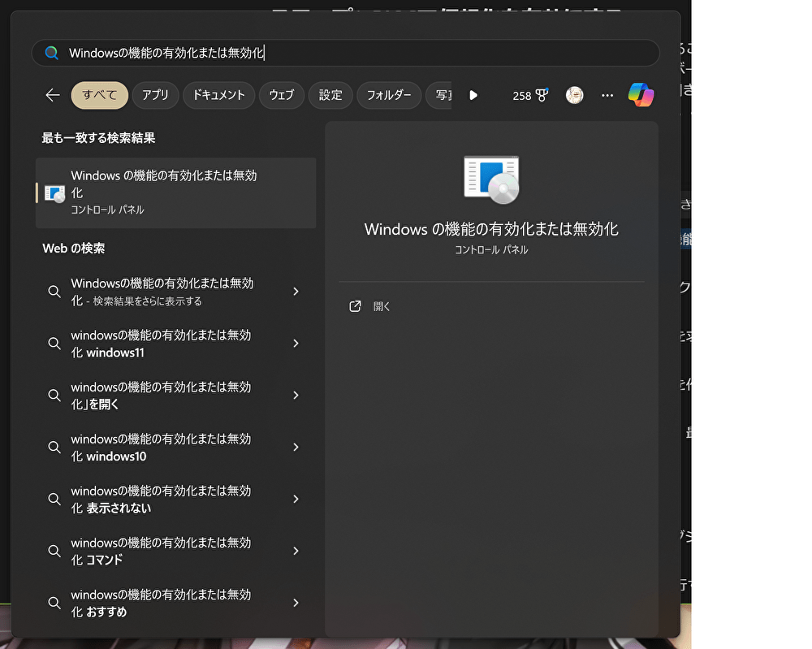Open the web suggestion ending 」を開く
This screenshot has width=812, height=649.
pyautogui.click(x=175, y=396)
